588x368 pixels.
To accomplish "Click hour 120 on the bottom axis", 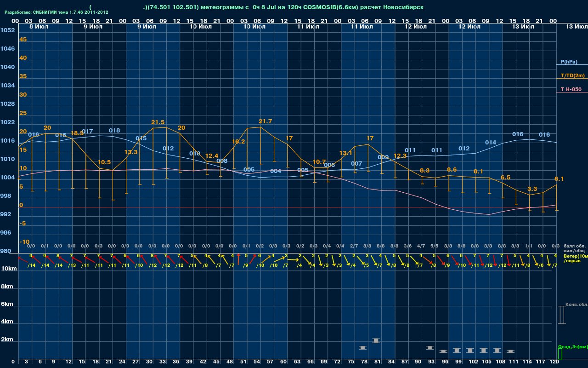I will (x=554, y=362).
